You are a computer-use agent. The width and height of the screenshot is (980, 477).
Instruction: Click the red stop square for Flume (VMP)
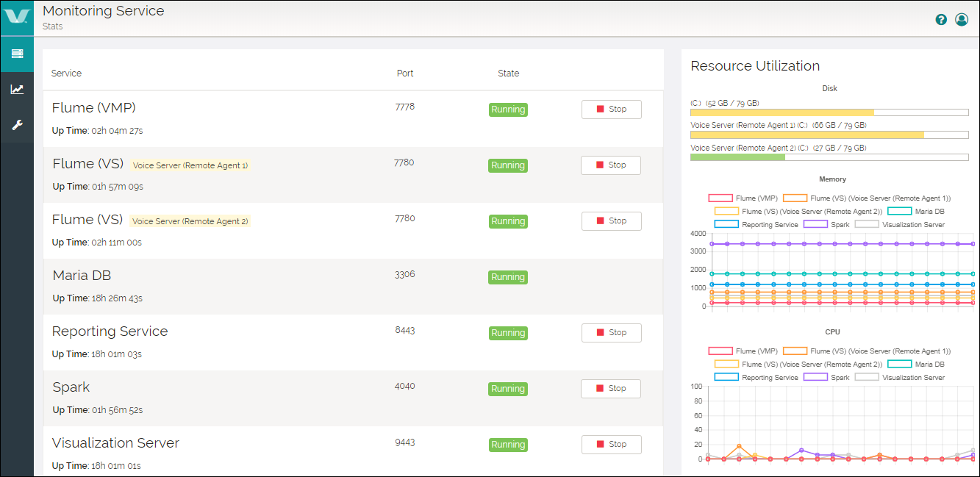(x=601, y=109)
